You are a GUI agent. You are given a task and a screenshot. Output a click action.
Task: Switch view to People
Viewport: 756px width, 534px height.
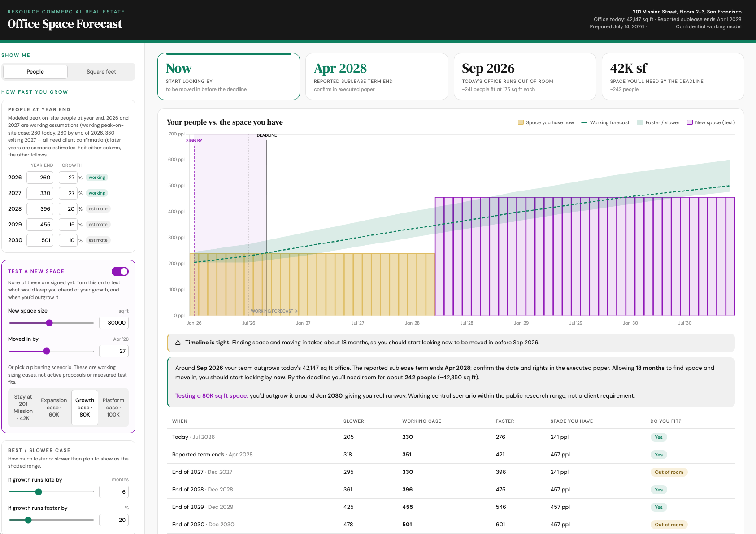(35, 72)
